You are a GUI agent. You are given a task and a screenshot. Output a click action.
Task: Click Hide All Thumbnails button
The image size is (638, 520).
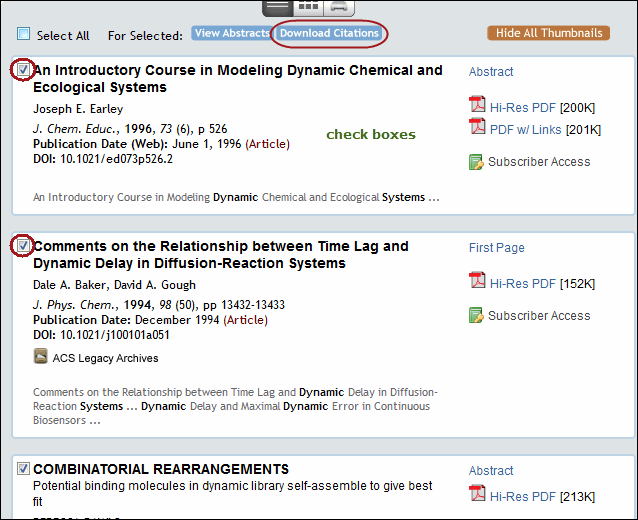(548, 33)
